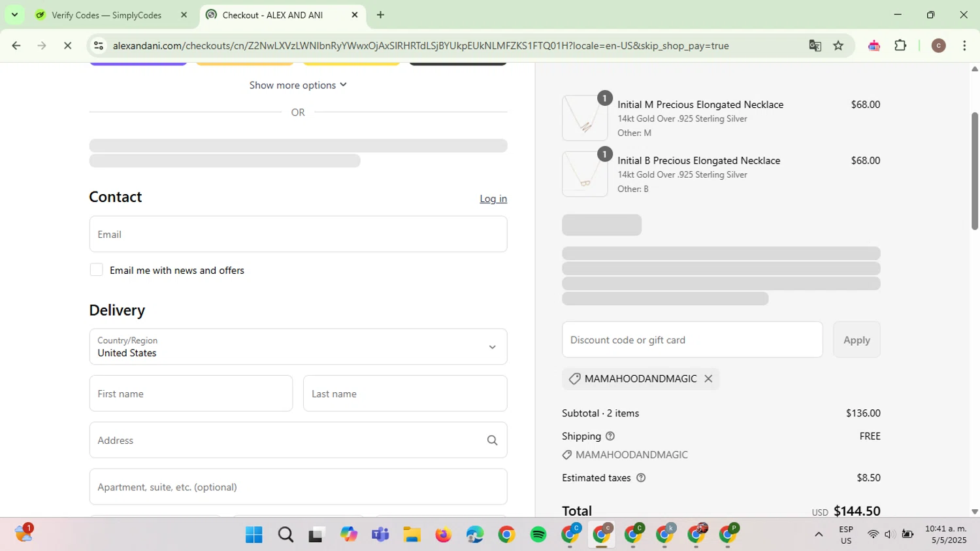Open Wi-Fi network settings
Screen dimensions: 980x551
click(x=873, y=535)
